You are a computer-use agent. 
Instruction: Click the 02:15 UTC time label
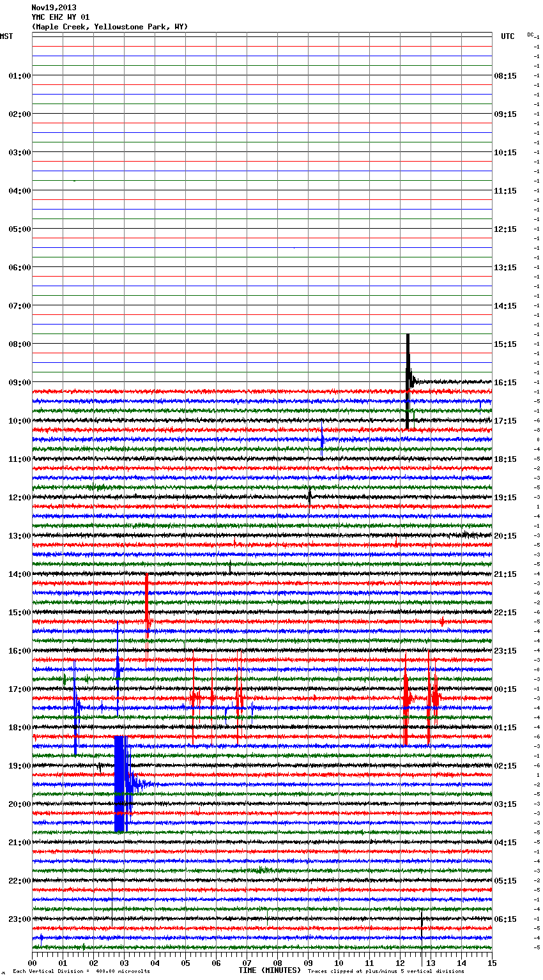point(505,766)
